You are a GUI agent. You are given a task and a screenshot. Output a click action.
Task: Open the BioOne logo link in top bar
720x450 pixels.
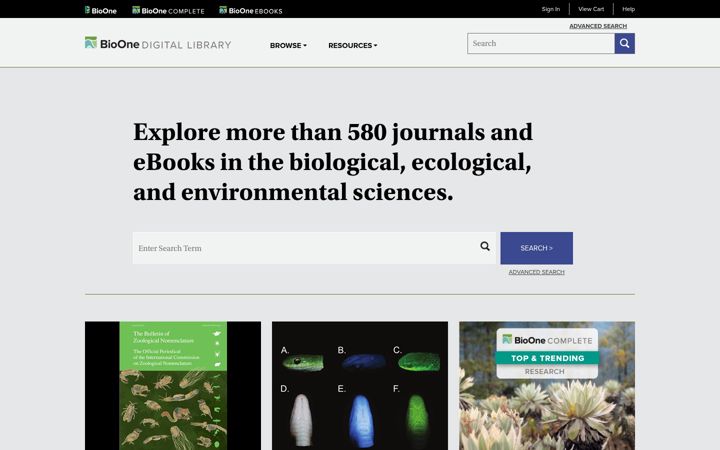(x=101, y=10)
